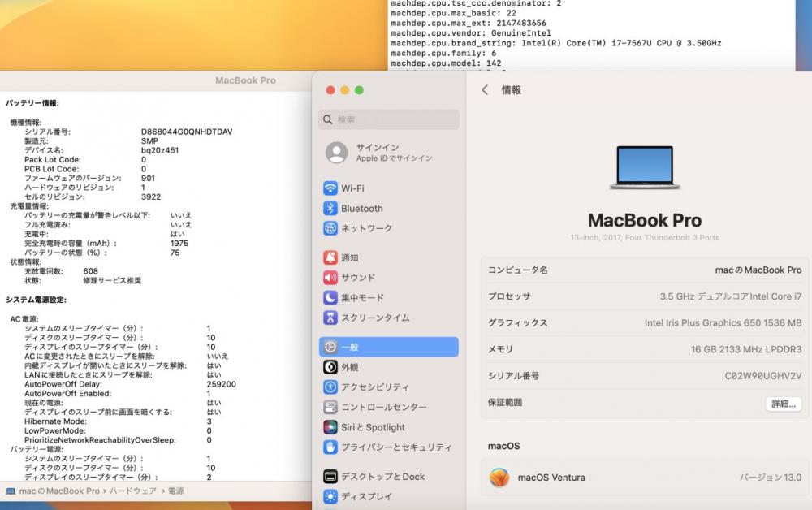The image size is (812, 510).
Task: Click the macOS Ventura logo icon
Action: (499, 478)
